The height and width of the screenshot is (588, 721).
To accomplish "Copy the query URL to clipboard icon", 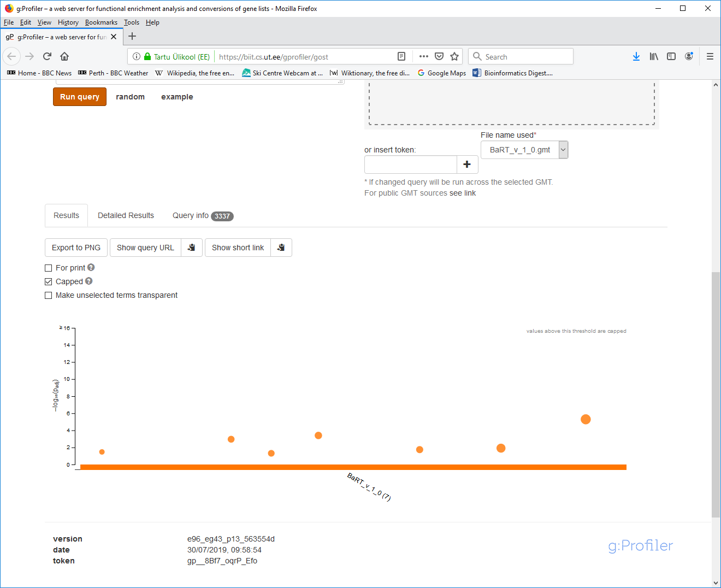I will pyautogui.click(x=191, y=248).
